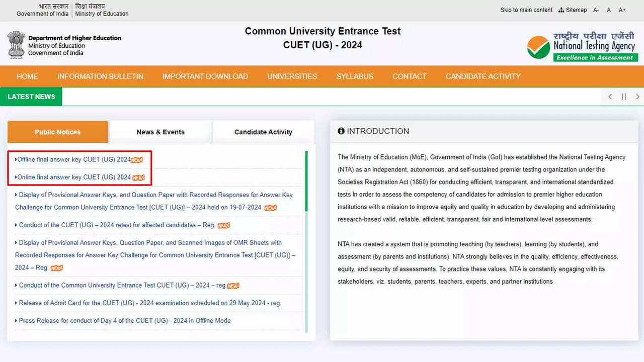Viewport: 644px width, 362px height.
Task: Reset font size with A button
Action: pyautogui.click(x=609, y=10)
